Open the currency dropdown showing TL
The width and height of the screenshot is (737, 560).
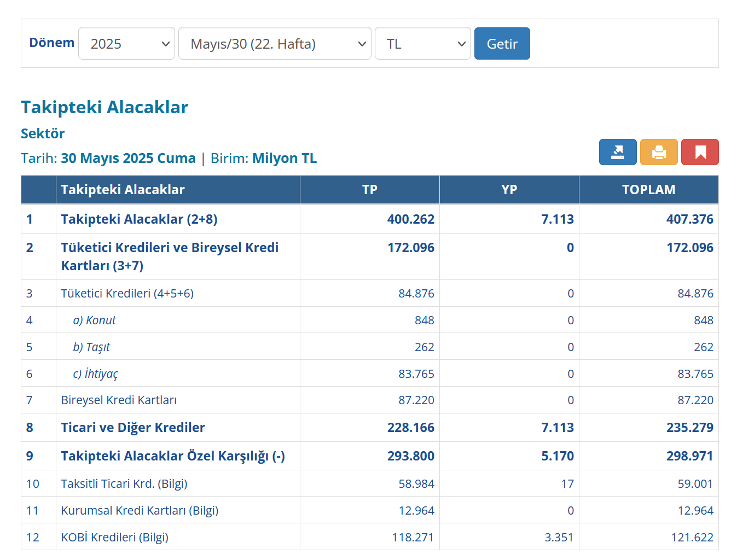click(x=422, y=43)
